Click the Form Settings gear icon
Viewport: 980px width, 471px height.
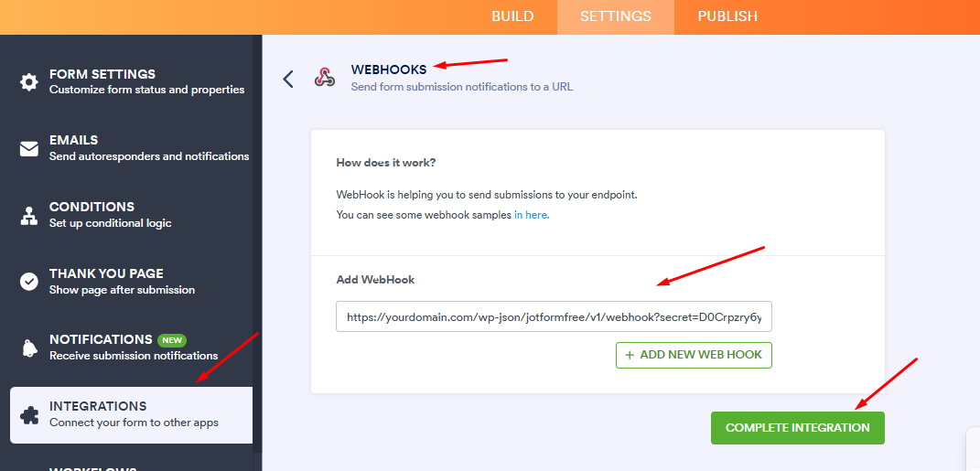29,81
